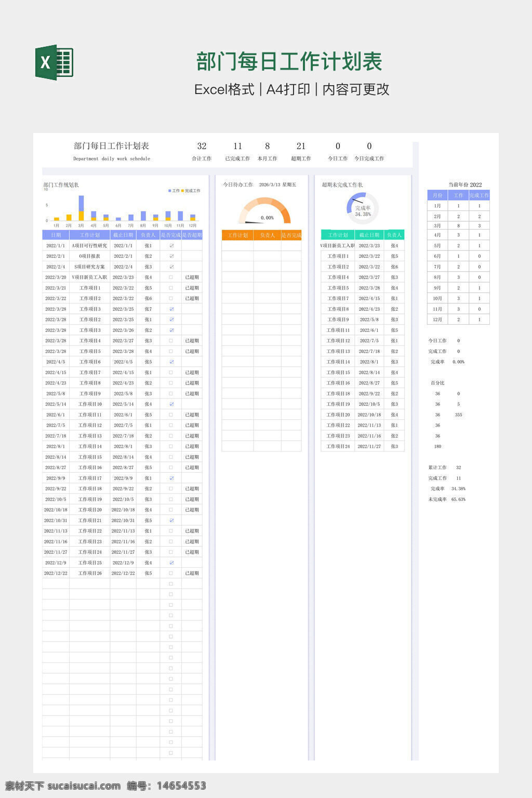
Task: Select the V项目新员工入职 cell in main task table
Action: pyautogui.click(x=89, y=277)
